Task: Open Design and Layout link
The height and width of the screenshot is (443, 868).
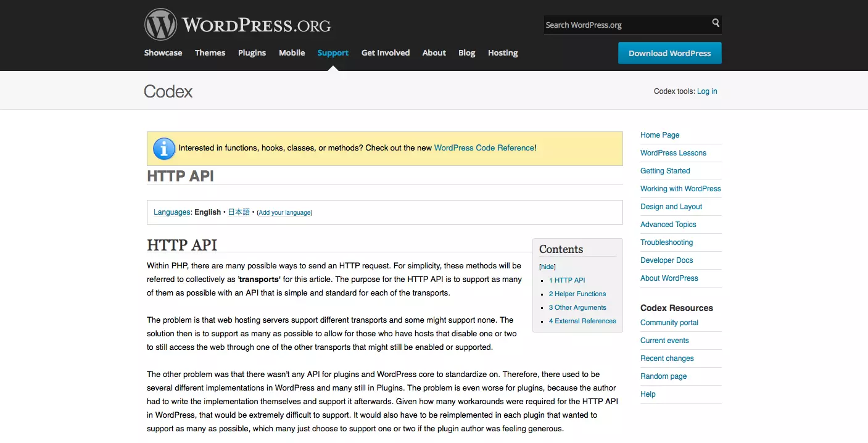Action: click(x=671, y=207)
